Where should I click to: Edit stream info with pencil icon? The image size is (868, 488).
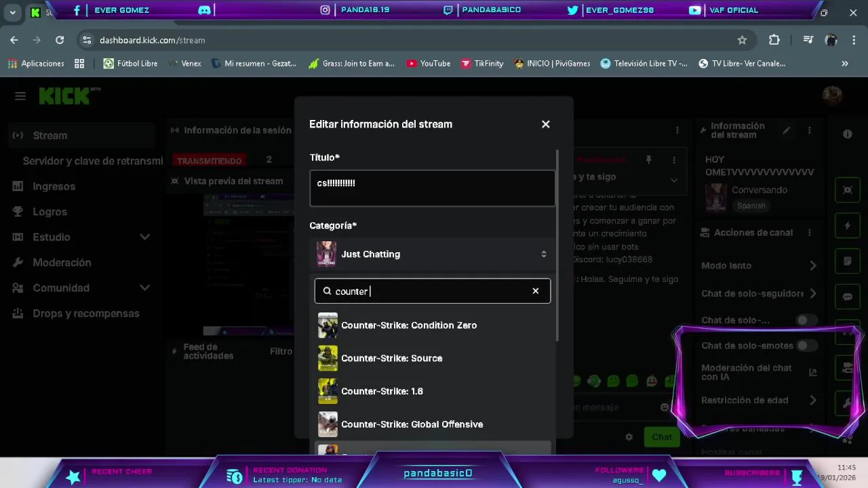787,130
